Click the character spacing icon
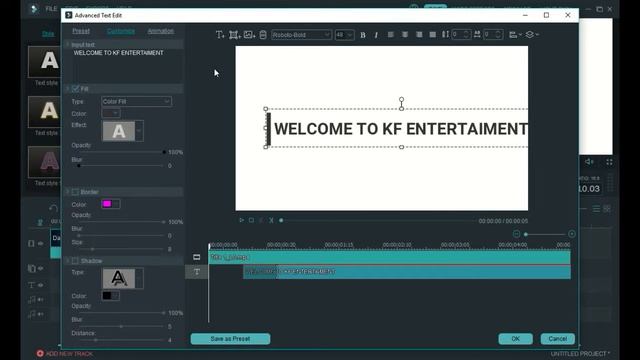The height and width of the screenshot is (360, 640). click(477, 35)
